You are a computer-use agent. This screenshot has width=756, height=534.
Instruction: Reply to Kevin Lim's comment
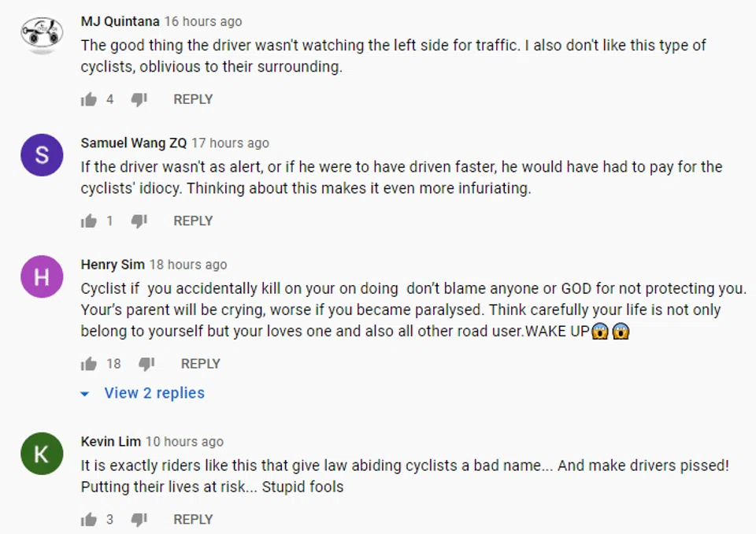coord(193,520)
